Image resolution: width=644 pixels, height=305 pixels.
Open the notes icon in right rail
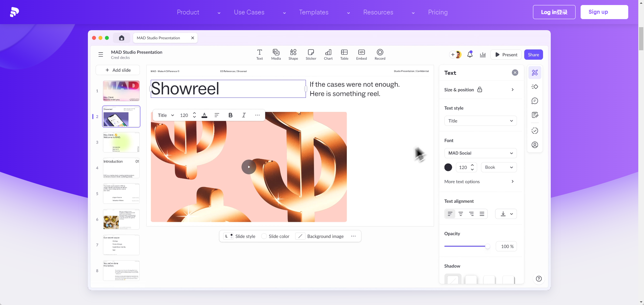[x=535, y=115]
